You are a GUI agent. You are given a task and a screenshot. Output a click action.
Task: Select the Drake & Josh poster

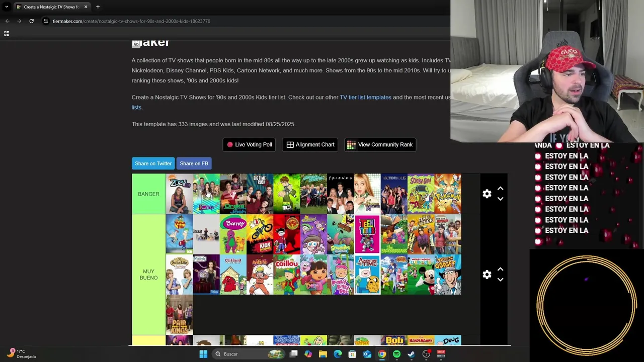pyautogui.click(x=233, y=194)
